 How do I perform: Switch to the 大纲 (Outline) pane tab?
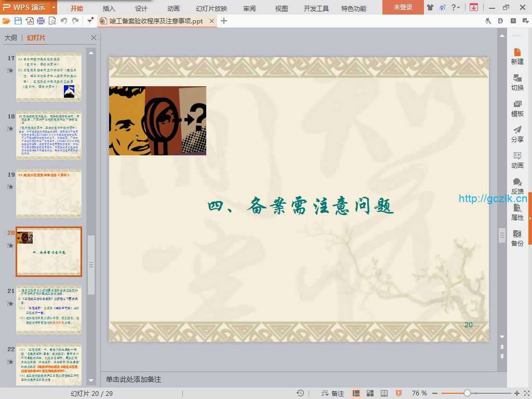click(10, 38)
